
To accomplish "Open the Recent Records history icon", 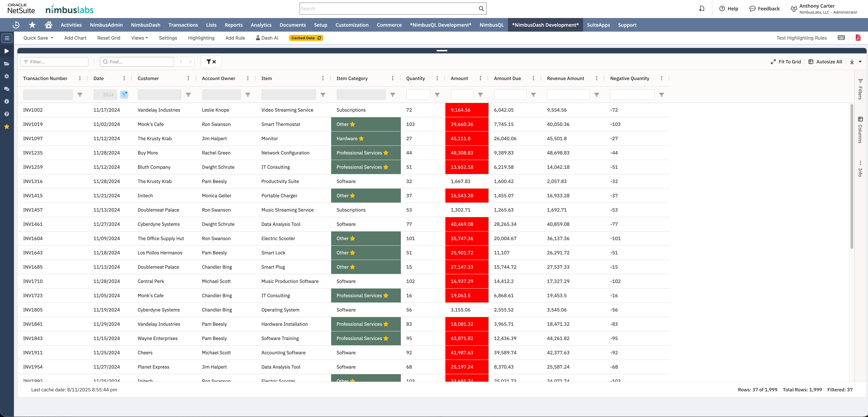I will click(x=16, y=25).
